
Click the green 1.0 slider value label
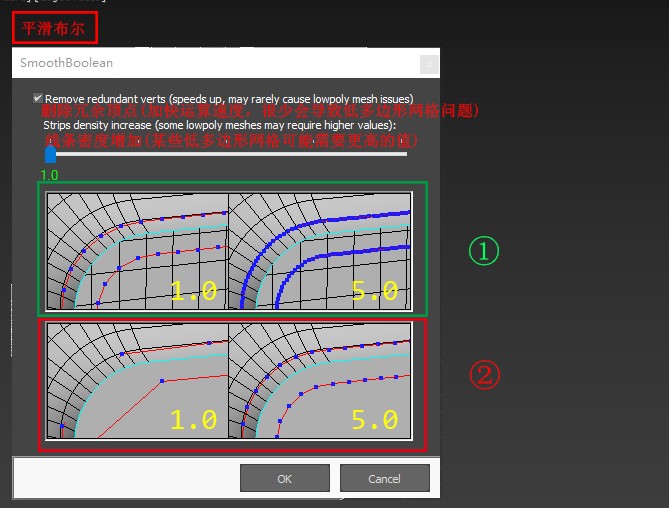click(49, 174)
